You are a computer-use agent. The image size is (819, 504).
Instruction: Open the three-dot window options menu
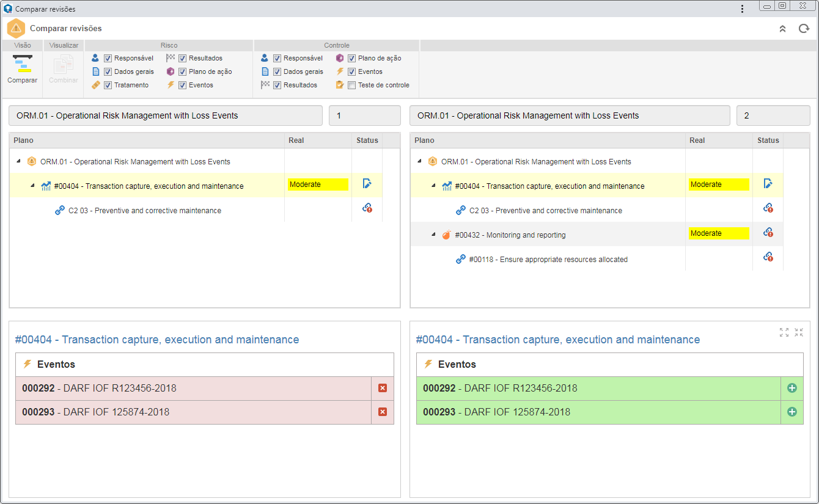coord(742,9)
